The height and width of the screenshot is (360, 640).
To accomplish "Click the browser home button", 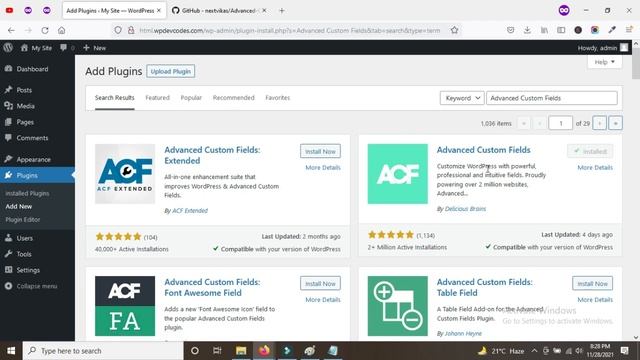I will coord(61,30).
